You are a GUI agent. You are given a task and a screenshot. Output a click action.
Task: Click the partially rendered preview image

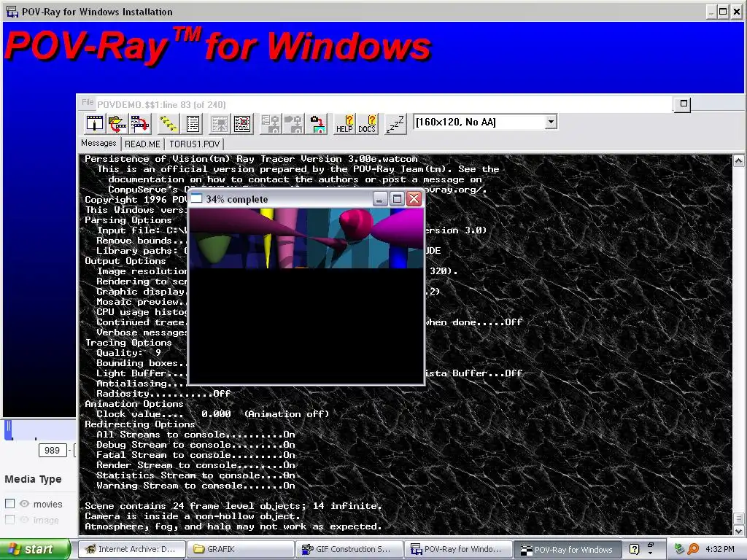(306, 238)
